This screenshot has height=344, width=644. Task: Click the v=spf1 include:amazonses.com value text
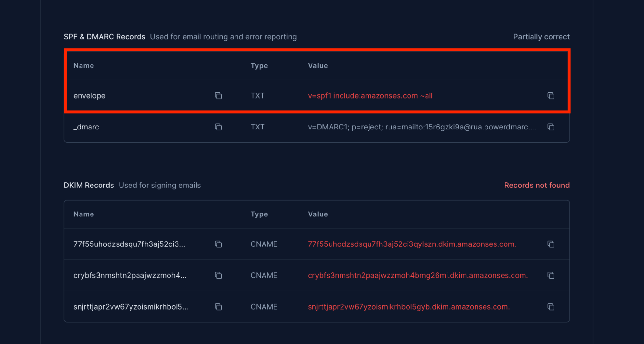tap(370, 96)
